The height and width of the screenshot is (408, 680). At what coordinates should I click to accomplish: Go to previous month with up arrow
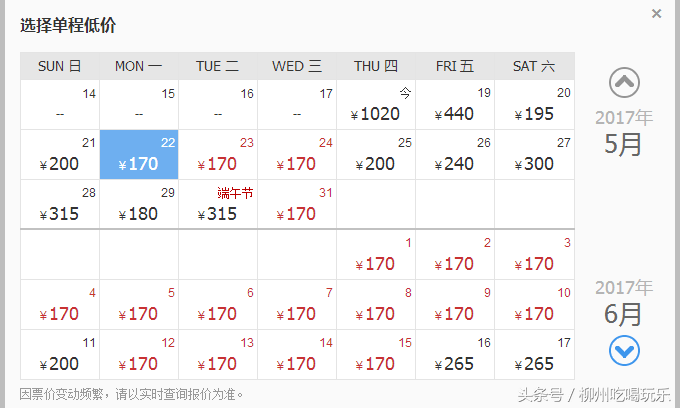624,82
